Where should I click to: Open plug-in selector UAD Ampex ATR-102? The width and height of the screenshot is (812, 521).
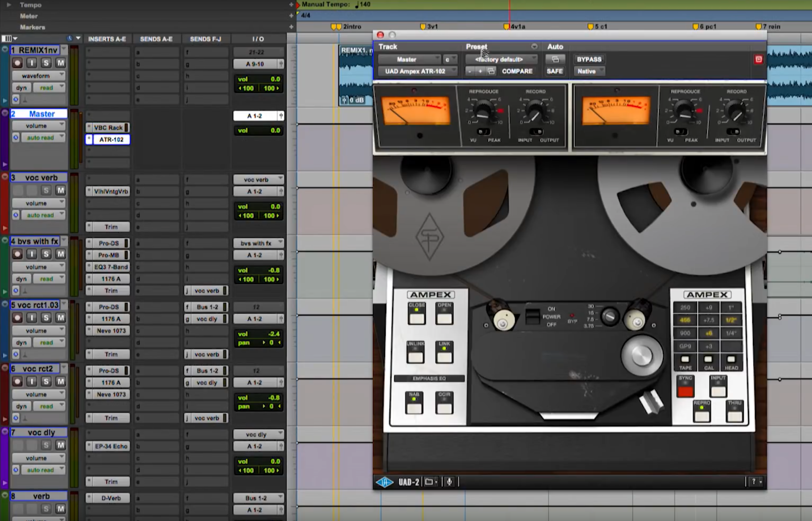[x=418, y=71]
